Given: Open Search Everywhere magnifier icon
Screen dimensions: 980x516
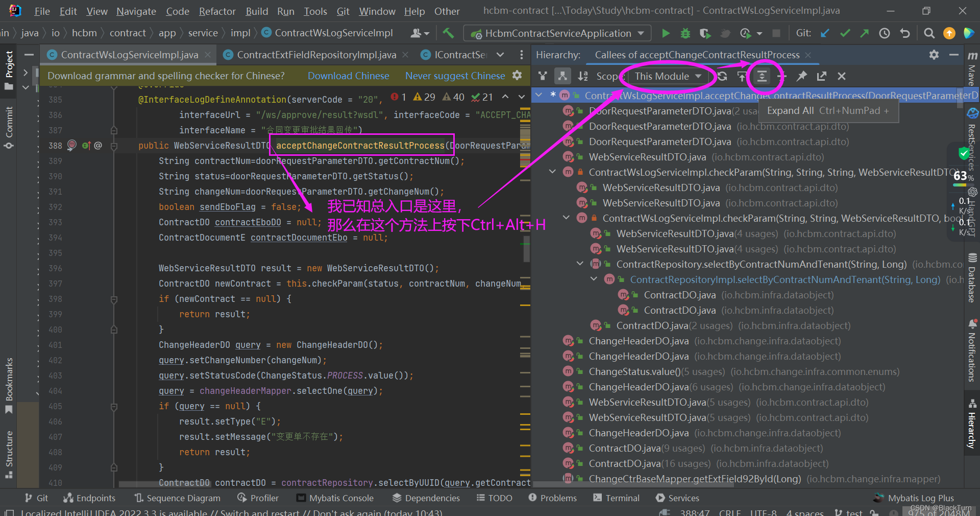Looking at the screenshot, I should point(929,33).
